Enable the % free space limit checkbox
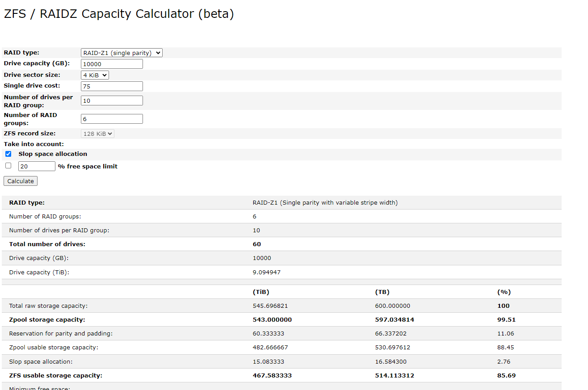Screen dimensions: 588x390 point(8,166)
